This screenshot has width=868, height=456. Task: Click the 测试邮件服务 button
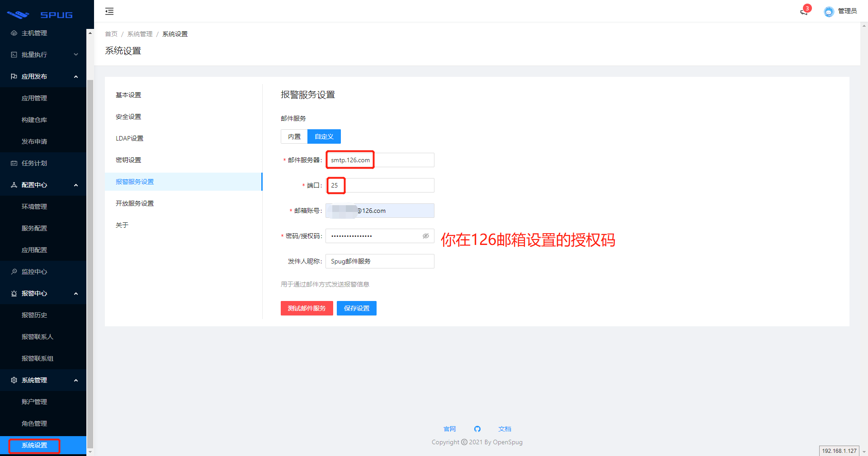click(x=307, y=308)
